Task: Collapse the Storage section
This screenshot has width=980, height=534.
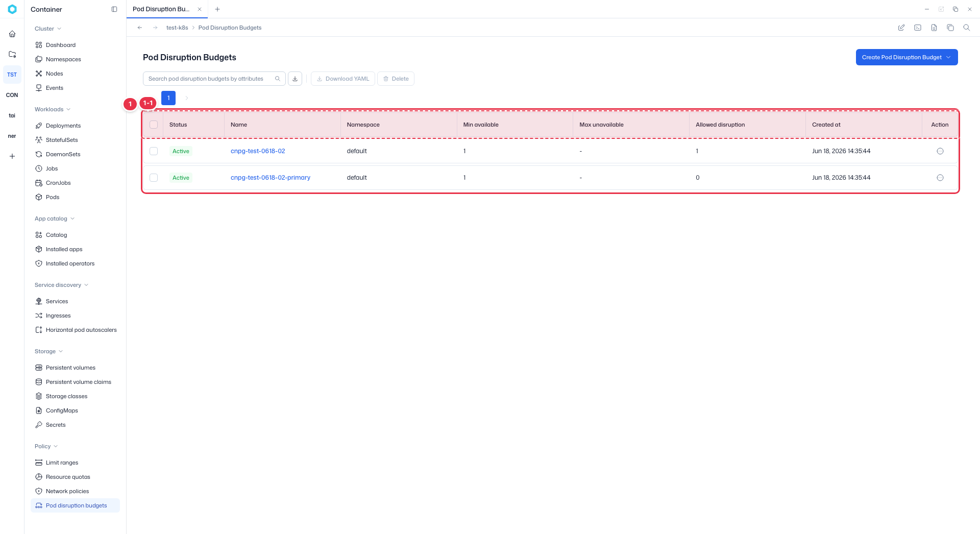Action: 48,351
